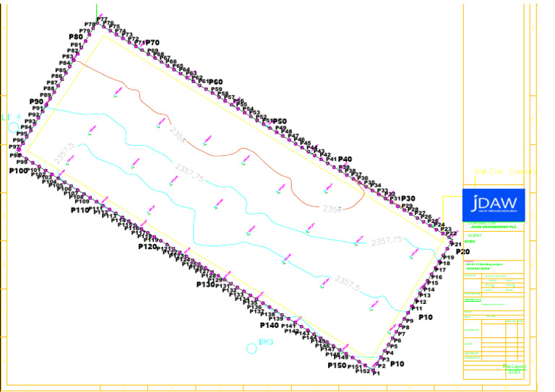Click the P19 point label
Viewport: 555px width, 392px height.
point(449,258)
